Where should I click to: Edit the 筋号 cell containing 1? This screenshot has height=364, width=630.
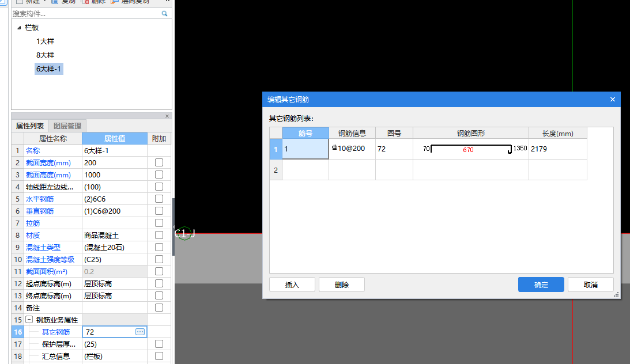pos(305,149)
